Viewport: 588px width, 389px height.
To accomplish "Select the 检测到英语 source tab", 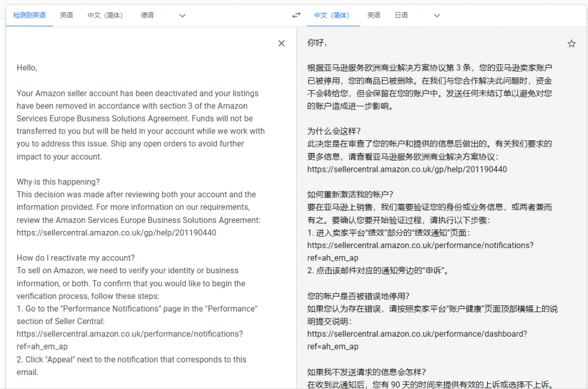I will coord(29,15).
